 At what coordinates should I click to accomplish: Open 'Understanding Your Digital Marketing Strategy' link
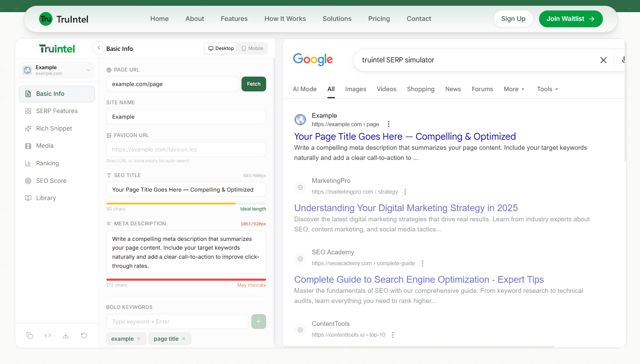pyautogui.click(x=406, y=208)
